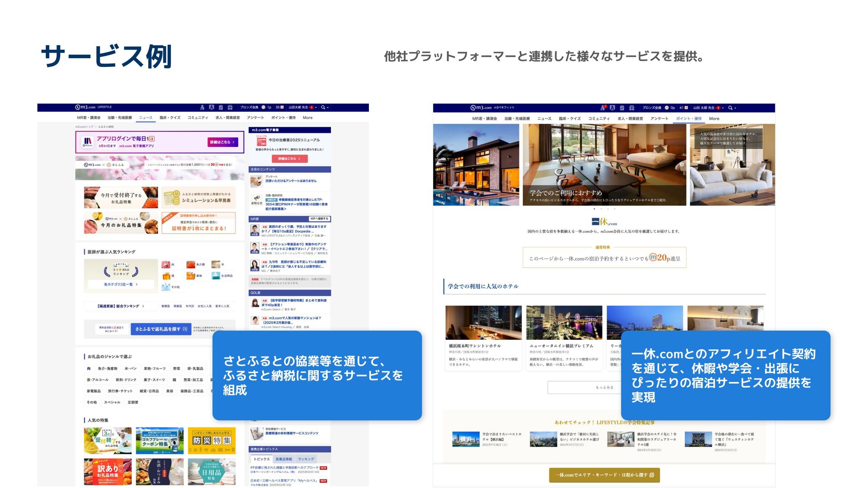Image resolution: width=868 pixels, height=488 pixels.
Task: Select the 肉 meat category icon in ranking
Action: click(166, 264)
